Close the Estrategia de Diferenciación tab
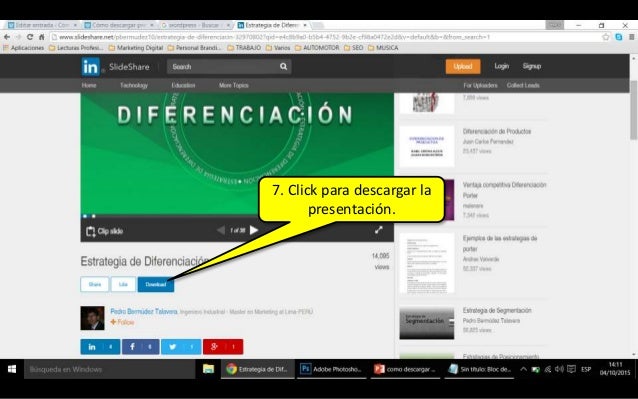The width and height of the screenshot is (638, 399). click(x=305, y=25)
